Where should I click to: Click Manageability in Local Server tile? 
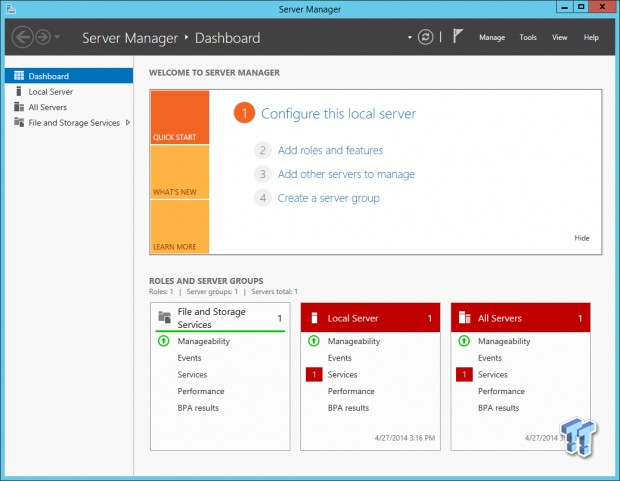pos(354,341)
